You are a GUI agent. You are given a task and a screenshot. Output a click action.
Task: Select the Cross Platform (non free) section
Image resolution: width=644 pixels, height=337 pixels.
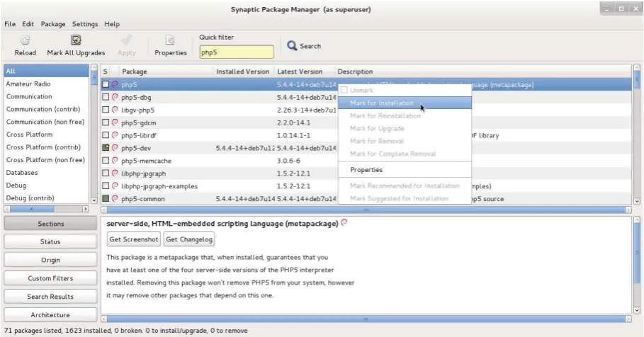pyautogui.click(x=47, y=160)
